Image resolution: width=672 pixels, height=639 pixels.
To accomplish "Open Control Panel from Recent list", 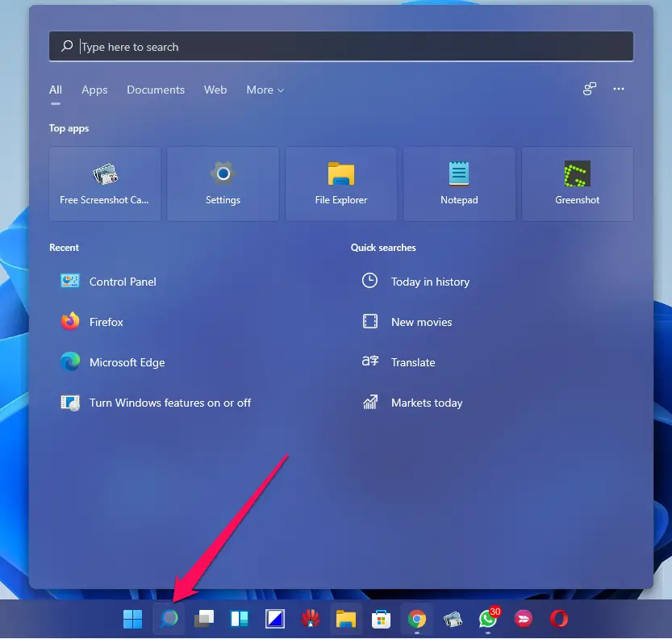I will click(x=108, y=282).
